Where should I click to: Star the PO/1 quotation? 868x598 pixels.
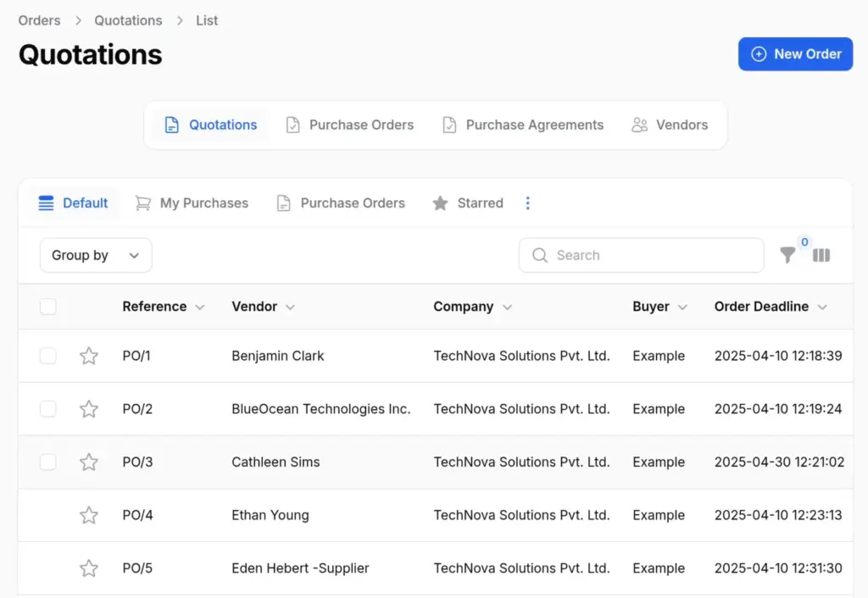(89, 356)
